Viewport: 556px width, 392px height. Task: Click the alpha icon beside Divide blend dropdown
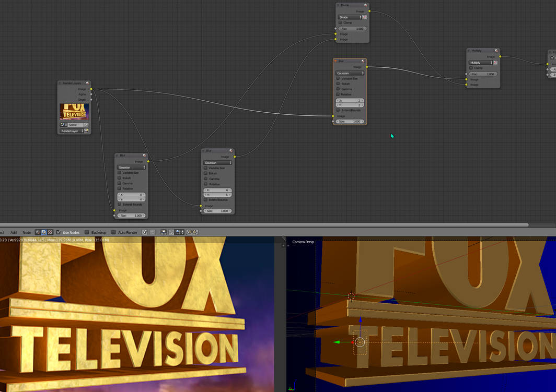click(x=365, y=17)
